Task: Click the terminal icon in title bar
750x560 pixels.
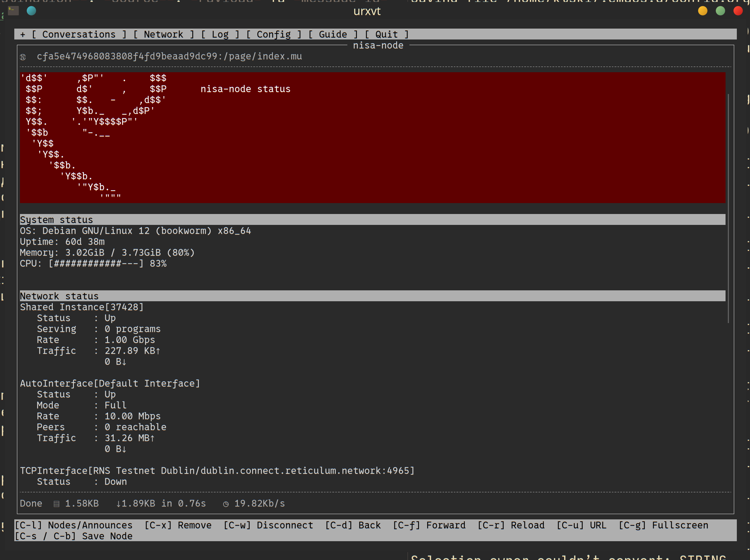Action: point(13,11)
